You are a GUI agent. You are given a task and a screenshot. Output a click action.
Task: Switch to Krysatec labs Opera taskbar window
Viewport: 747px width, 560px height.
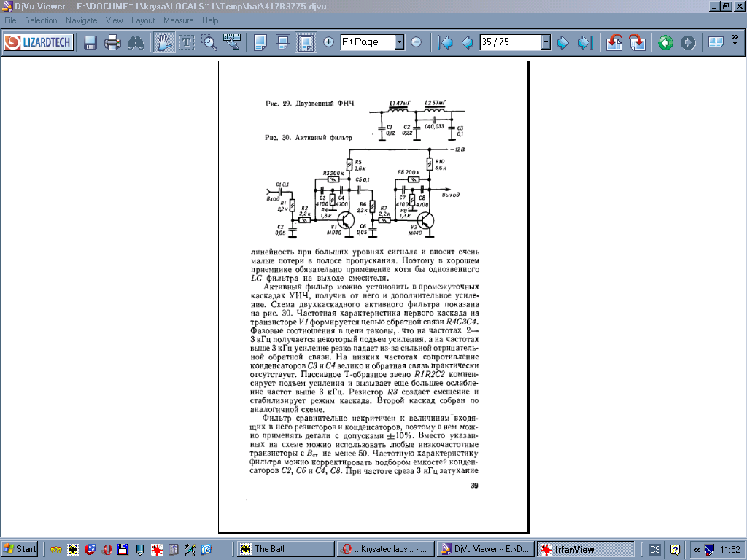click(x=386, y=549)
